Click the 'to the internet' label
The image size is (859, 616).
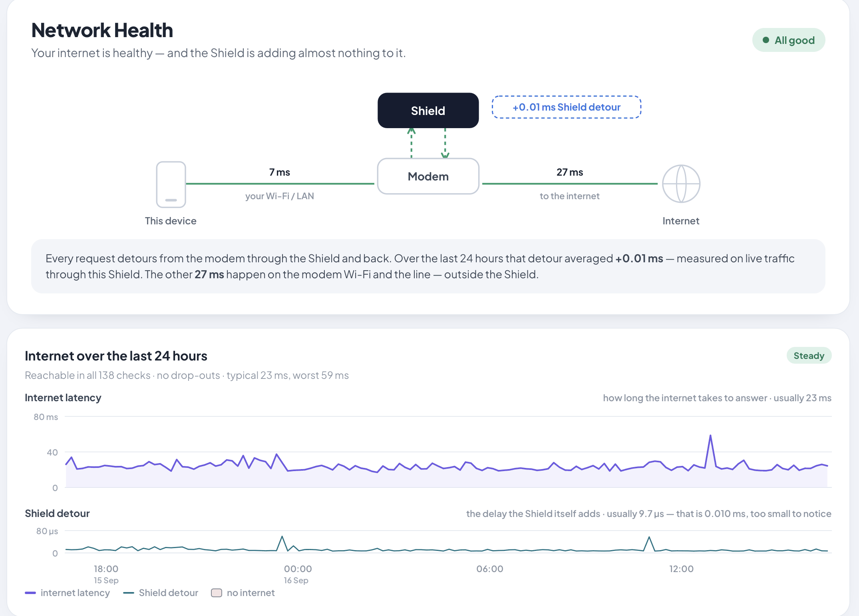pos(570,196)
